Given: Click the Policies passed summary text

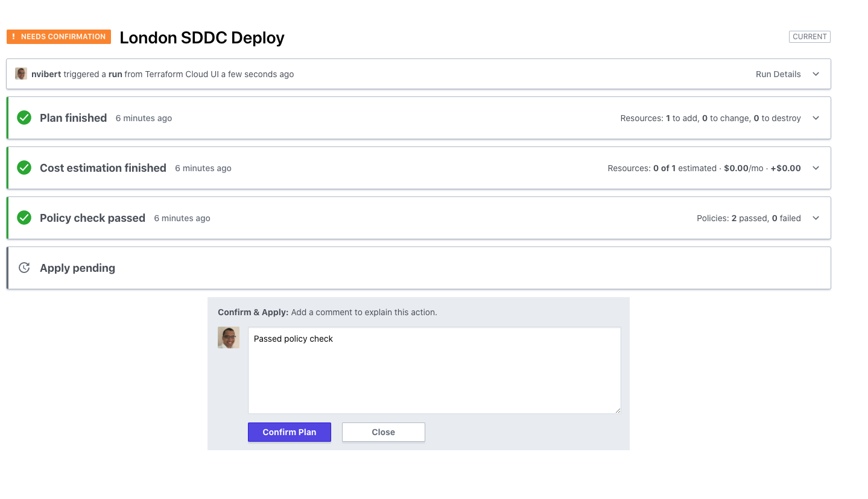Looking at the screenshot, I should pyautogui.click(x=748, y=218).
